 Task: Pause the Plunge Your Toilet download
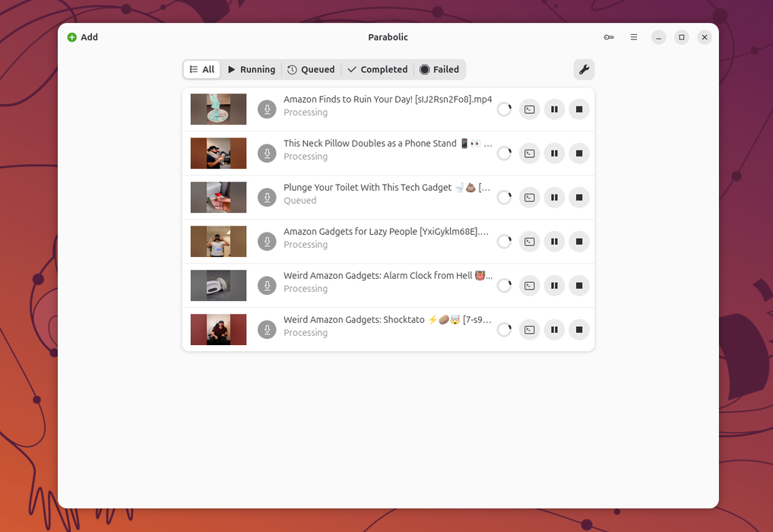(554, 197)
